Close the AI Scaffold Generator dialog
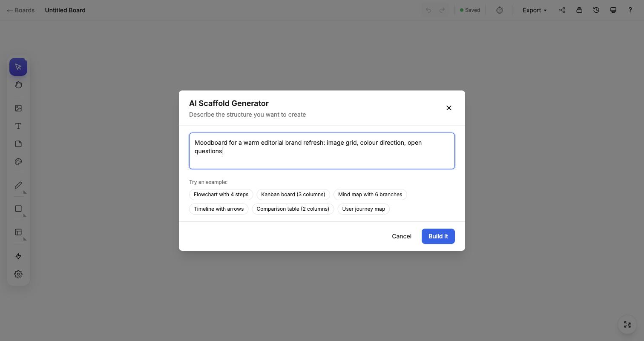The width and height of the screenshot is (644, 341). pos(449,108)
